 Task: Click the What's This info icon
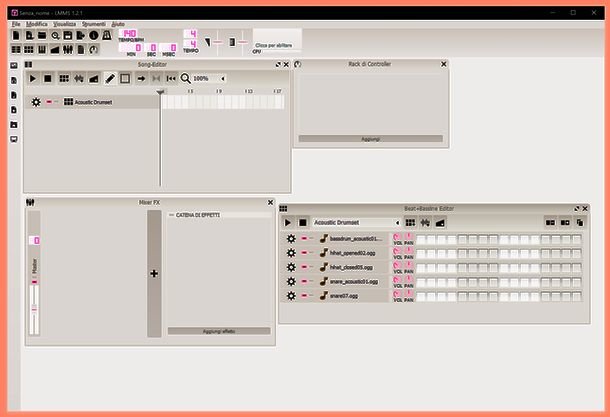(x=94, y=35)
